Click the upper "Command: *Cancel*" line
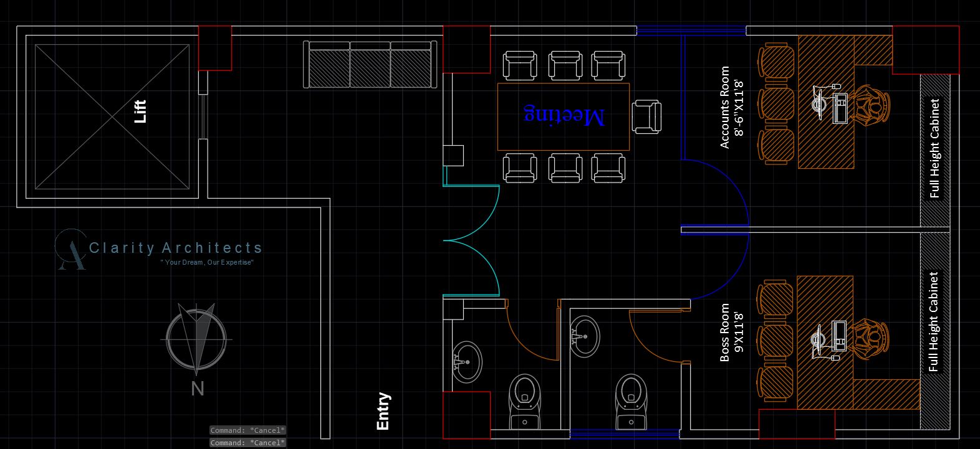The height and width of the screenshot is (449, 980). click(x=248, y=430)
